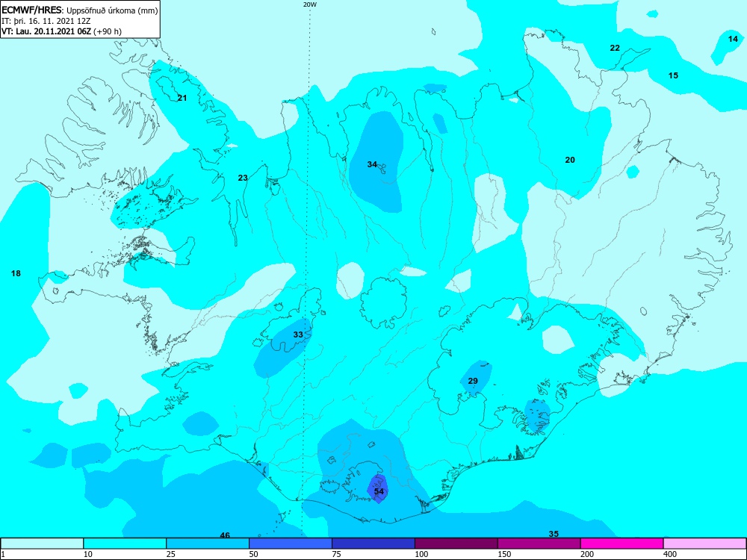Click the 50–75 mm blue legend swatch
747x560 pixels.
click(x=291, y=544)
